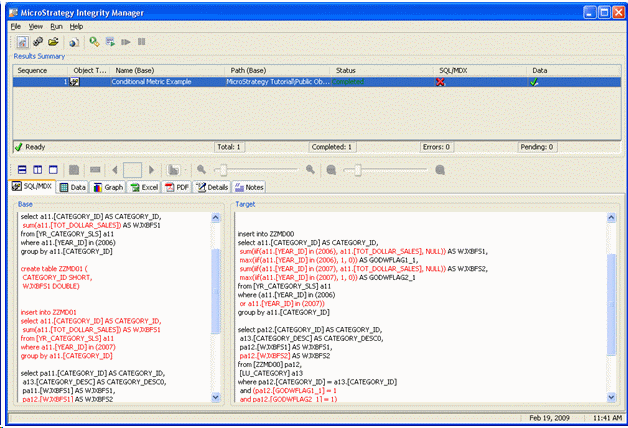Click the globe refresh toolbar icon
The width and height of the screenshot is (628, 428).
coord(74,42)
